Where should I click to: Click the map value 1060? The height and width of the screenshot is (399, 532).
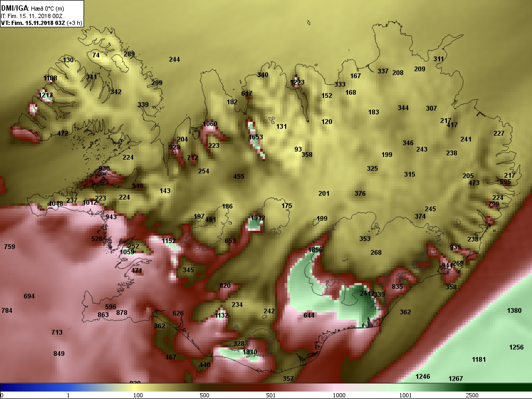pyautogui.click(x=210, y=124)
